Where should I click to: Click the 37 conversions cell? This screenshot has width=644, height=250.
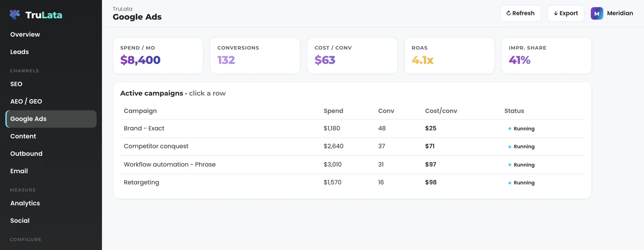click(382, 146)
